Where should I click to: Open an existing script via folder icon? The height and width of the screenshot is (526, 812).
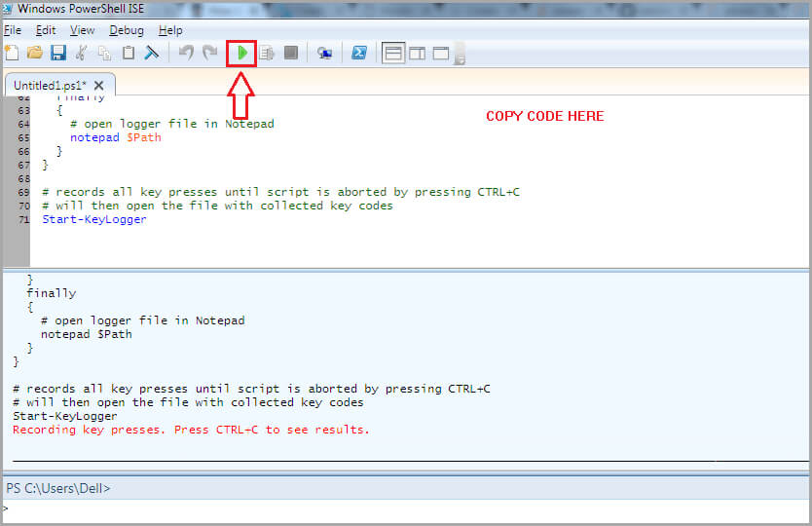[x=34, y=53]
